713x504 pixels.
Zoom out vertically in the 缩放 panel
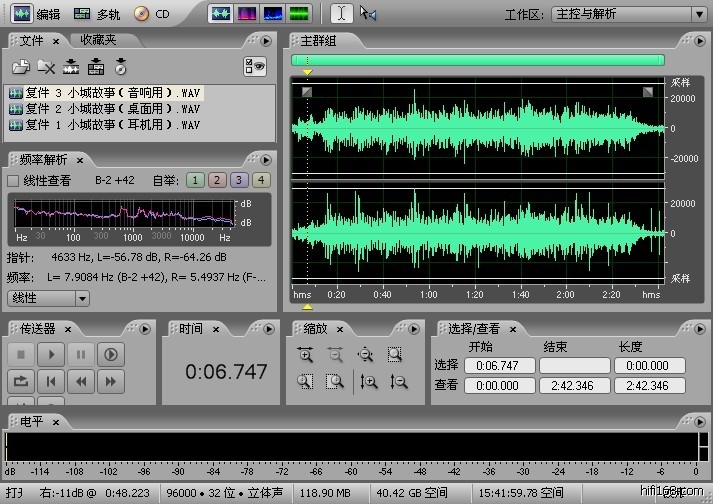coord(399,381)
